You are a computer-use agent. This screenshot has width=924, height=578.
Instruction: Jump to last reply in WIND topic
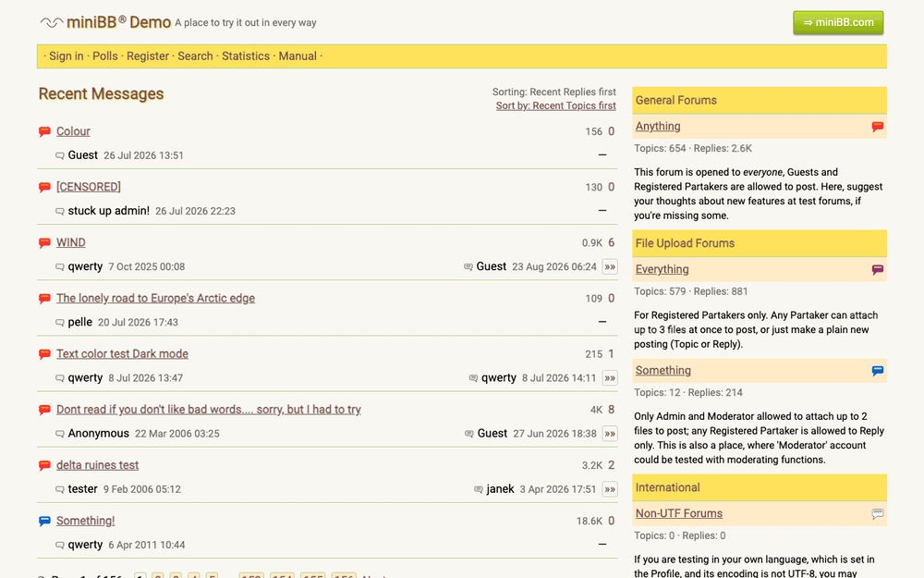[610, 266]
